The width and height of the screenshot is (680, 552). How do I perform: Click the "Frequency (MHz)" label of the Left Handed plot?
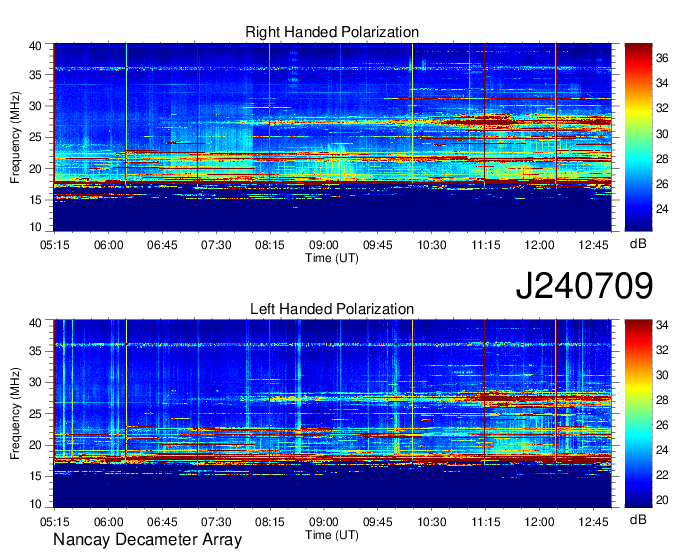tap(15, 414)
